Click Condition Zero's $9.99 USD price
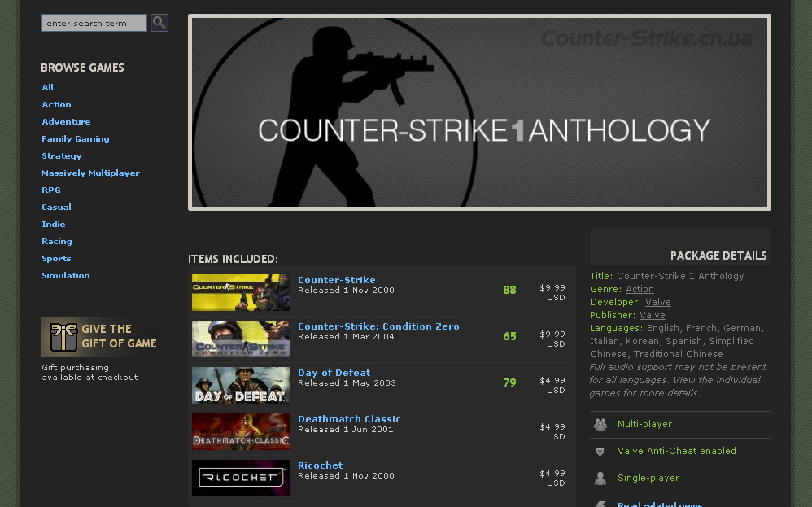Image resolution: width=812 pixels, height=507 pixels. point(552,339)
